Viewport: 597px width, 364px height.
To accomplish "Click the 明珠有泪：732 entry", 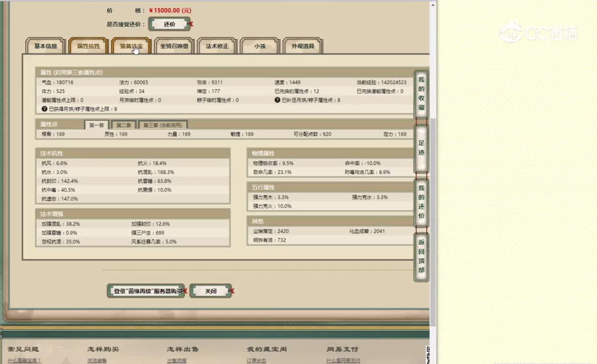I will (270, 240).
